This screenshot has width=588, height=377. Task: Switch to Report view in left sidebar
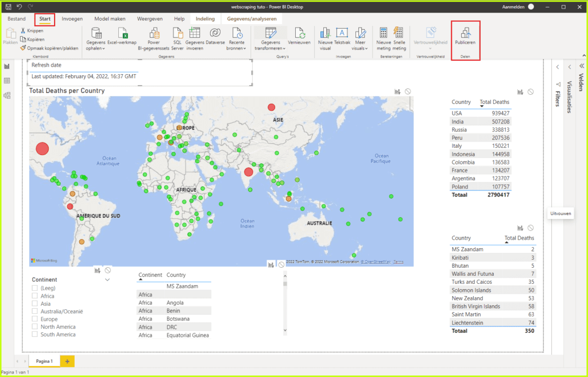[x=7, y=67]
